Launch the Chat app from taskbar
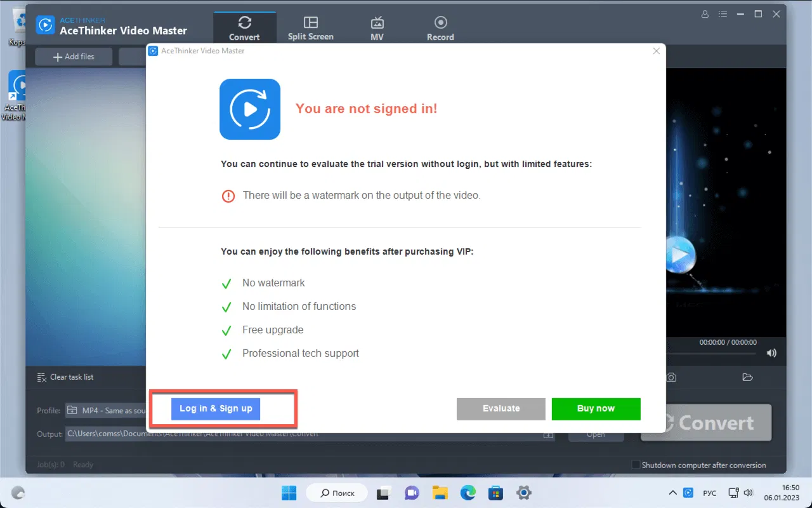 [x=412, y=493]
